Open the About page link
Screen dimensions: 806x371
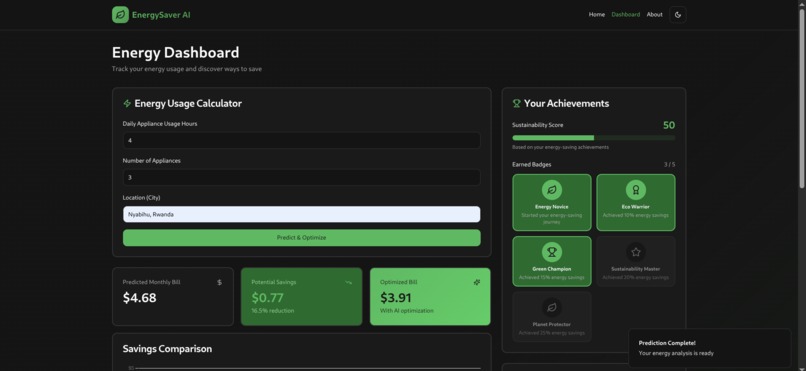click(654, 14)
